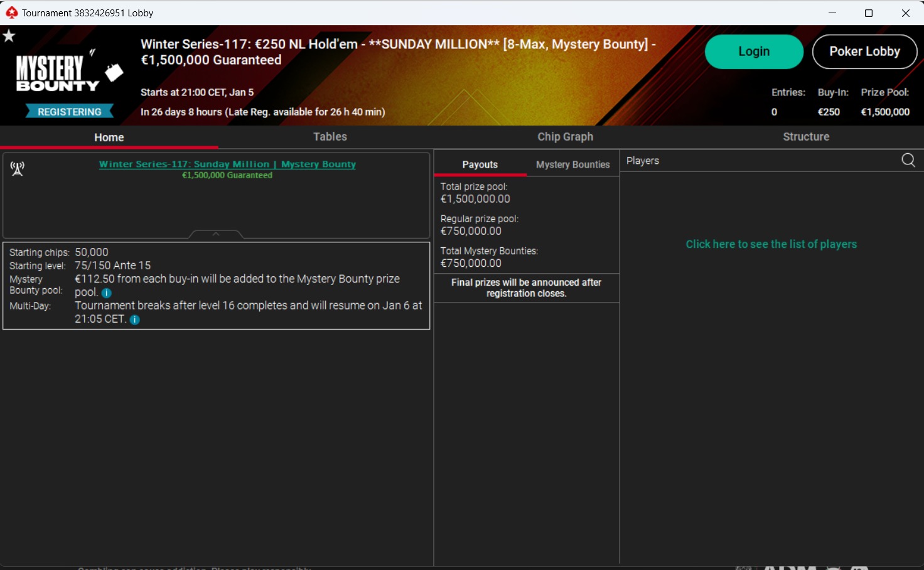Click the Late Reg. countdown line
Viewport: 924px width, 570px height.
tap(263, 112)
